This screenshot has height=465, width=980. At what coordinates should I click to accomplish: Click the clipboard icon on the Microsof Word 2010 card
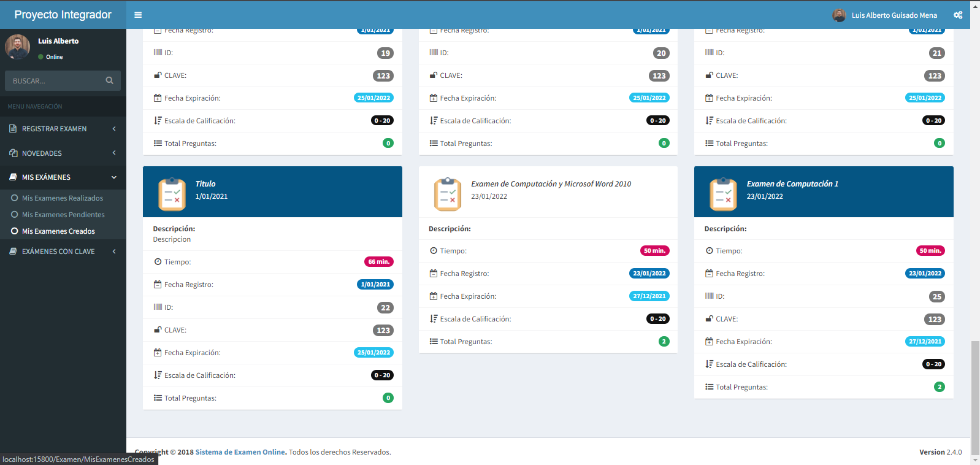(x=448, y=194)
